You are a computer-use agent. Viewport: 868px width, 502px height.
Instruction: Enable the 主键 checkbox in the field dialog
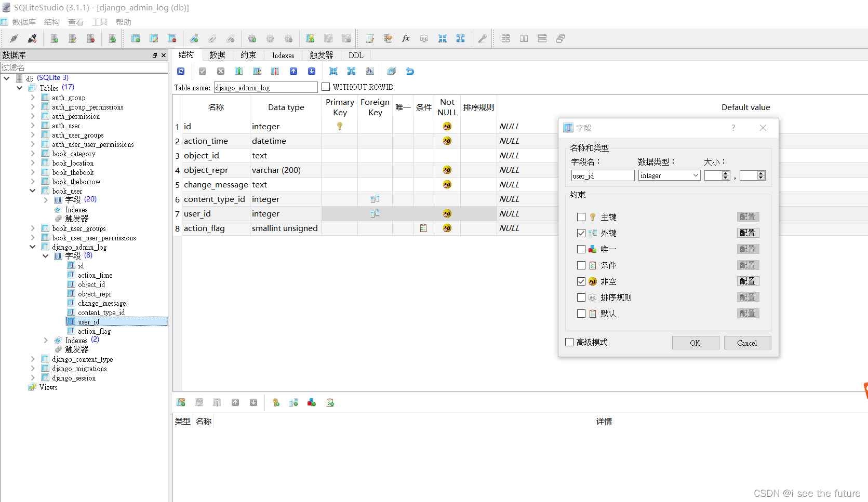click(581, 216)
